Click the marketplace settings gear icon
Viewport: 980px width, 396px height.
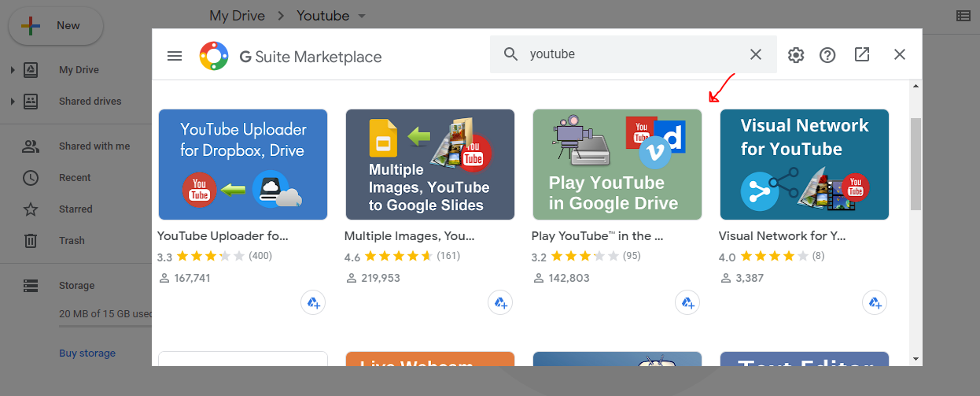(x=796, y=55)
